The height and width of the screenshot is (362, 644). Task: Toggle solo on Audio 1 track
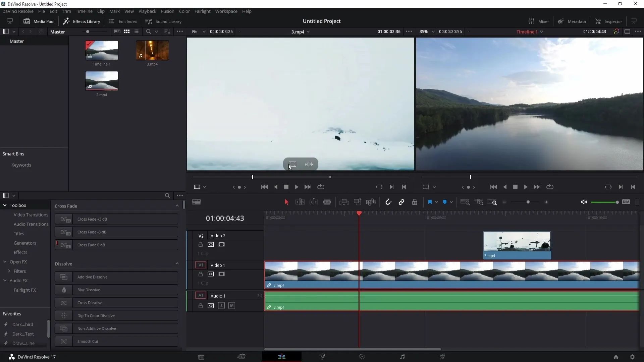pos(221,305)
